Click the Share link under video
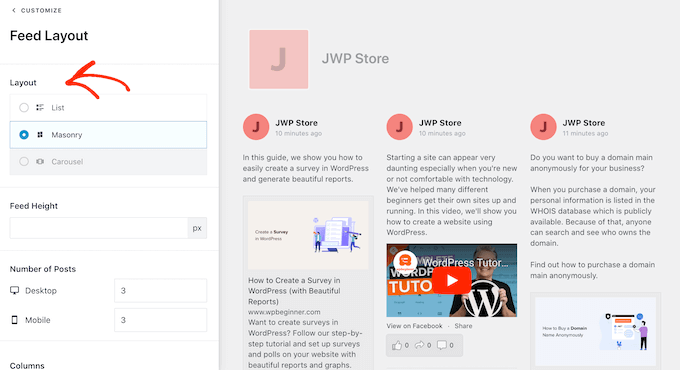Viewport: 680px width, 370px height. pos(463,326)
